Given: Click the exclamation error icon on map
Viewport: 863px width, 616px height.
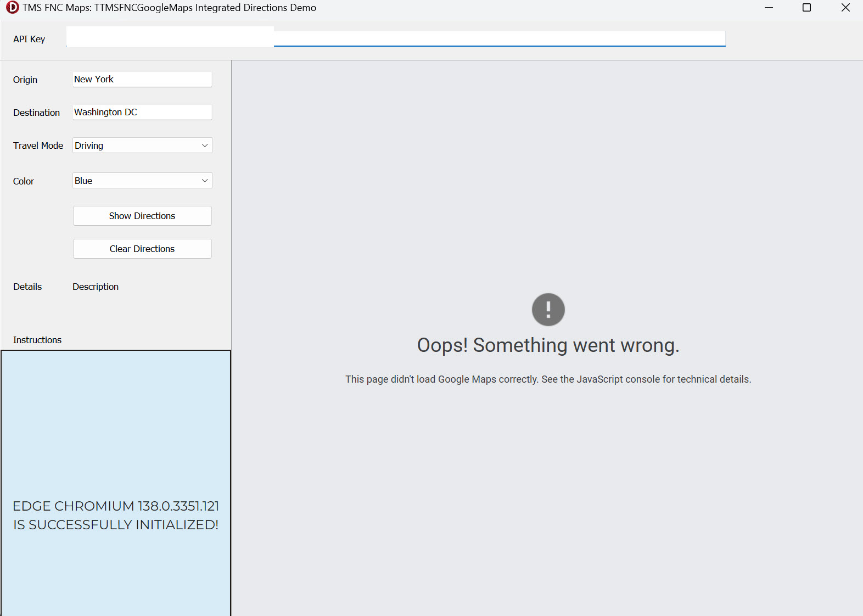Looking at the screenshot, I should [x=548, y=310].
